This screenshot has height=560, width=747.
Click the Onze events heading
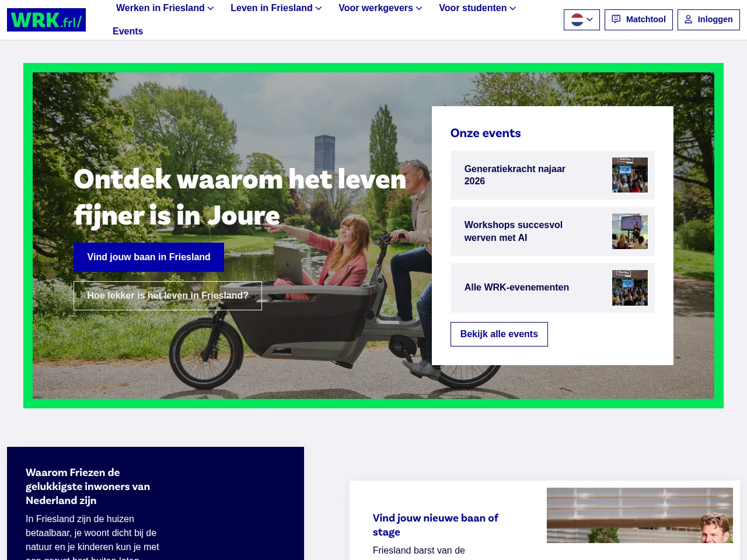pos(486,133)
